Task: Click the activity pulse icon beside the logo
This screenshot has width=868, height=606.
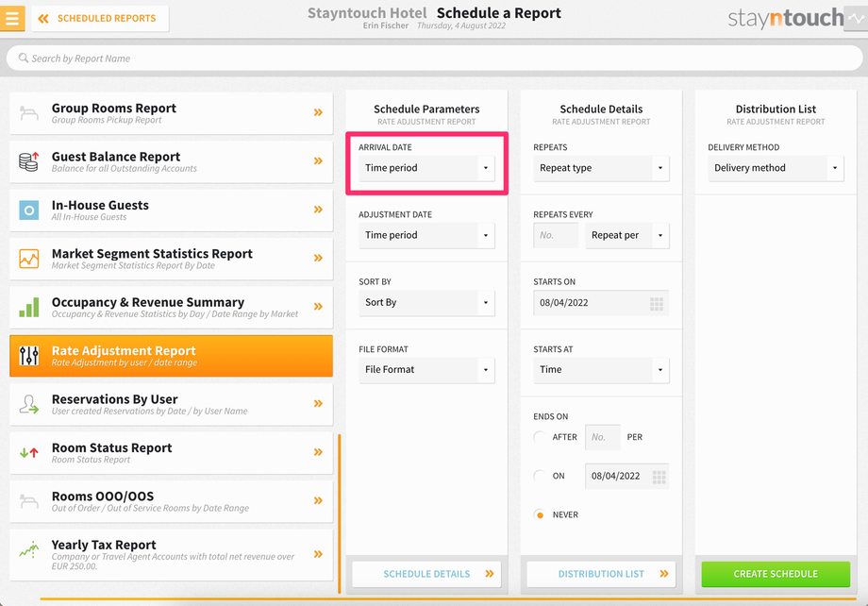Action: (x=856, y=18)
